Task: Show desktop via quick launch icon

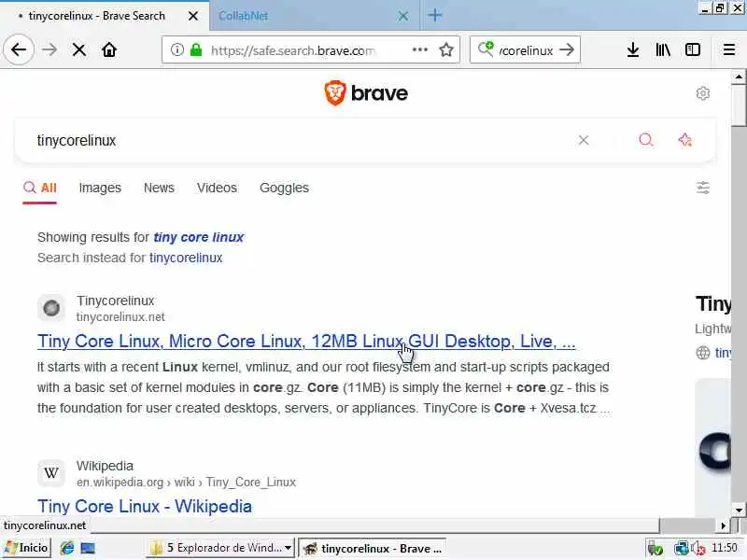Action: tap(88, 549)
